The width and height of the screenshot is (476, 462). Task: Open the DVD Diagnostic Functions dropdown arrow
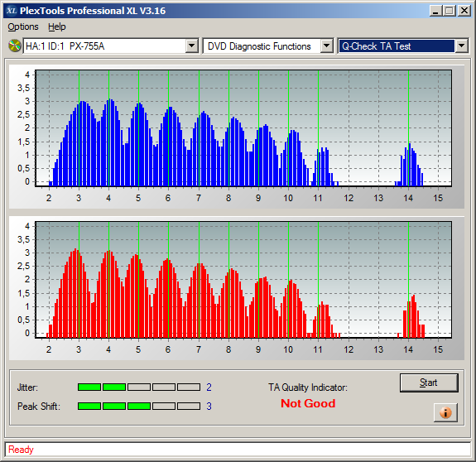(x=327, y=46)
